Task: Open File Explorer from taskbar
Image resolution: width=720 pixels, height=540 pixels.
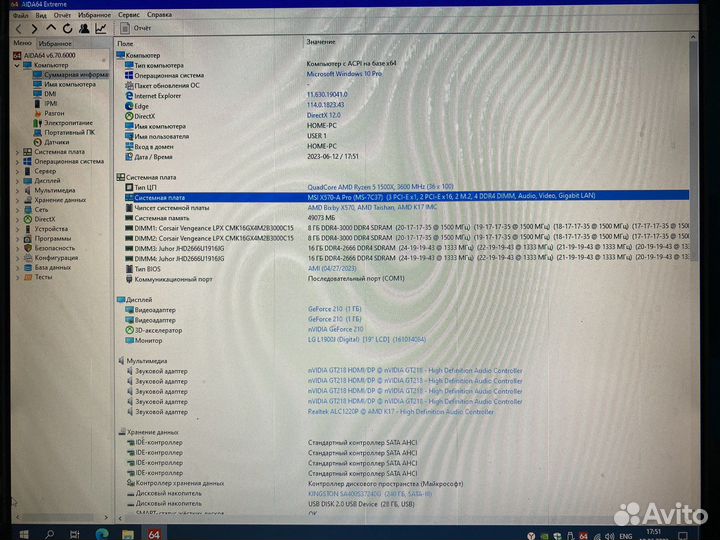Action: click(x=128, y=534)
